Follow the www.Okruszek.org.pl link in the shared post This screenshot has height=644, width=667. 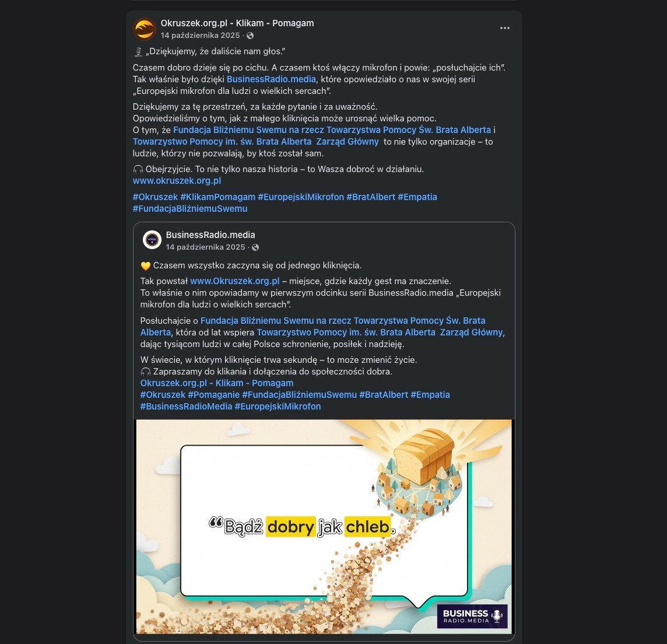click(x=235, y=281)
